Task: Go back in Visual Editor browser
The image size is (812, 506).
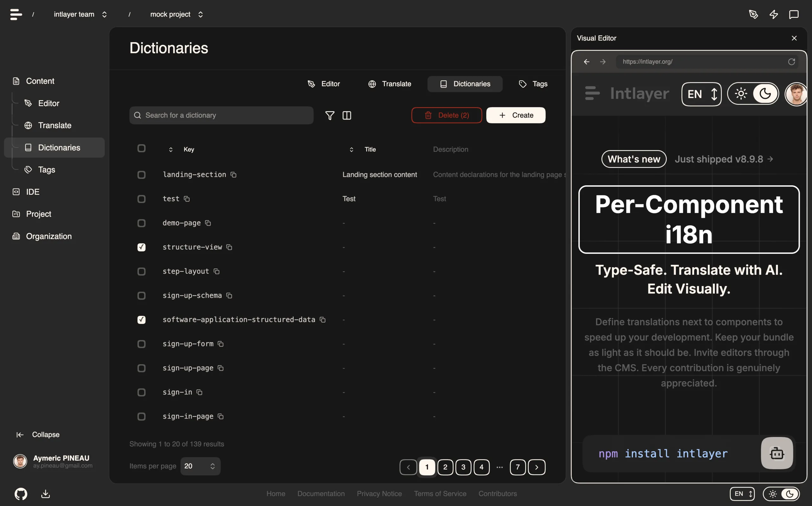Action: pyautogui.click(x=586, y=62)
